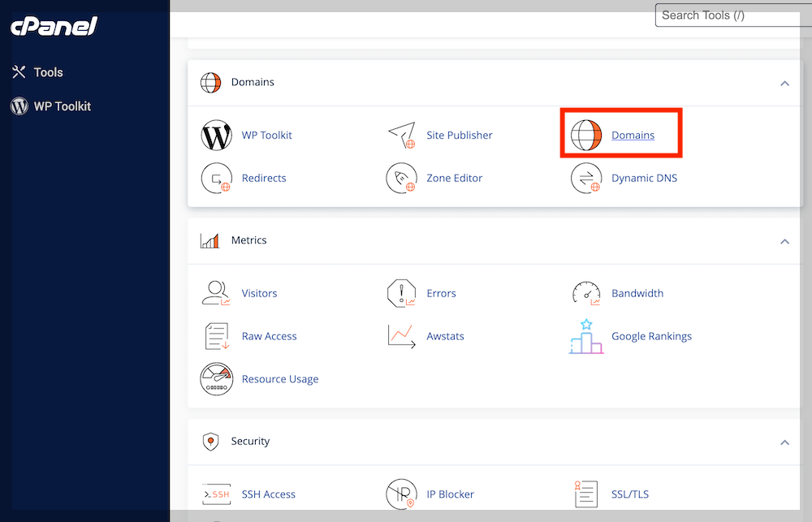Open the WP Toolkit link in Domains
The width and height of the screenshot is (812, 522).
tap(266, 135)
